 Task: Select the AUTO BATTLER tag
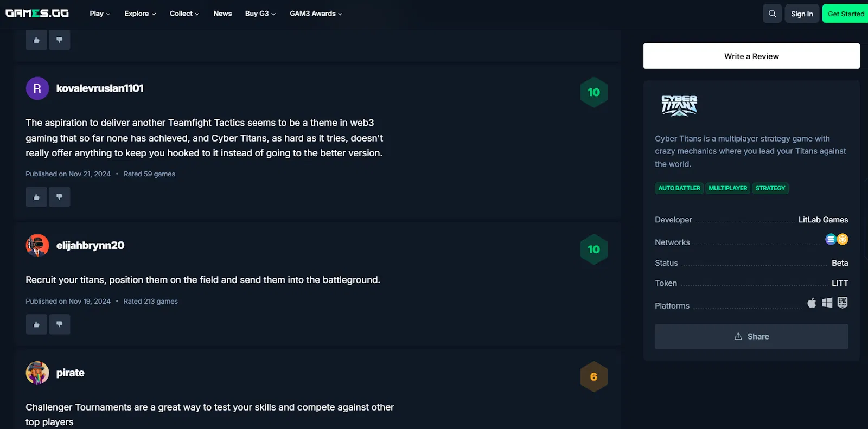[679, 188]
